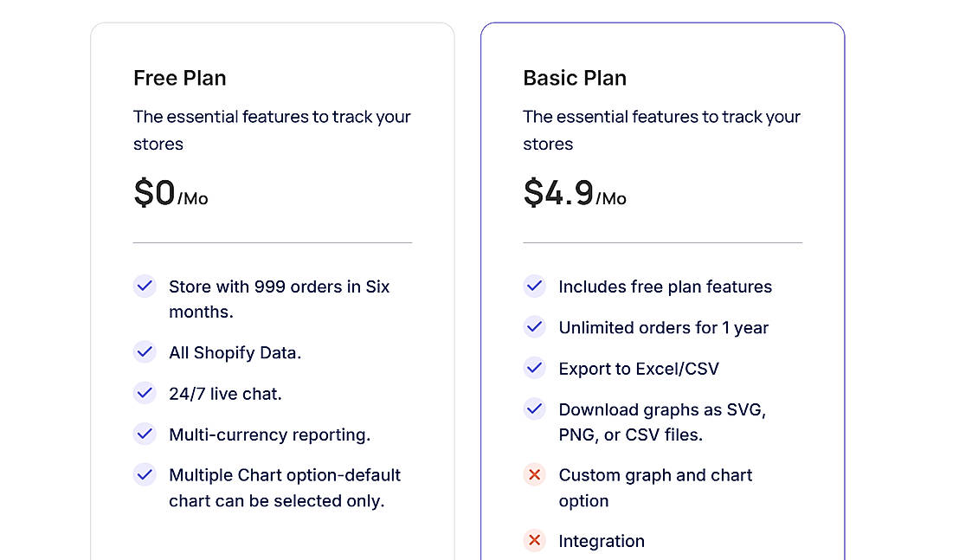The image size is (959, 560).
Task: Click red X icon beside Custom graph and chart option
Action: pos(535,474)
